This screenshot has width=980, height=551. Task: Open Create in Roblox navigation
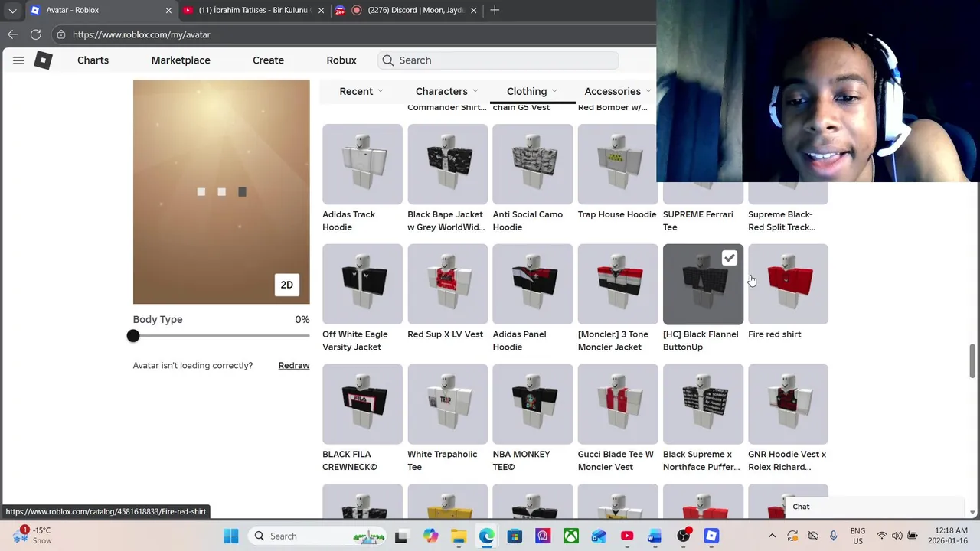(x=268, y=60)
